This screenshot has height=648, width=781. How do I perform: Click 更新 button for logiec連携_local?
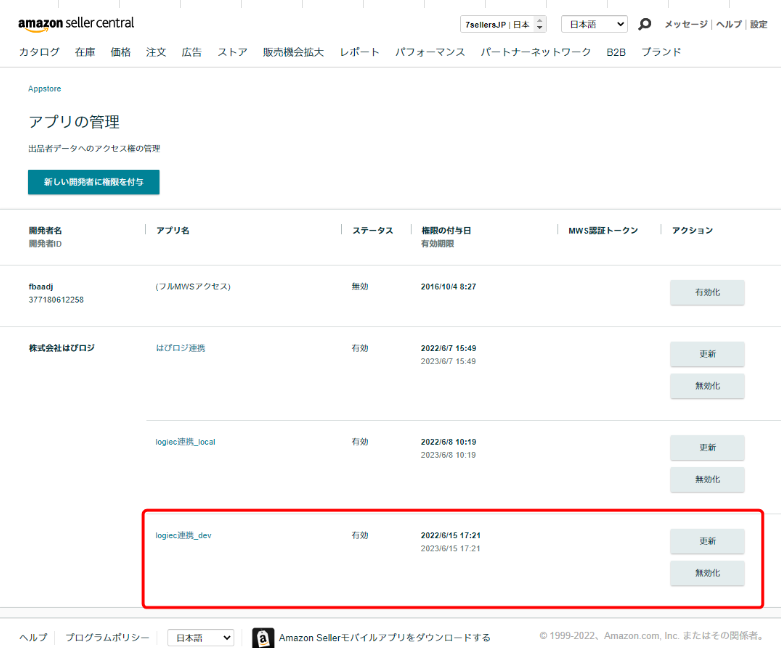[707, 448]
